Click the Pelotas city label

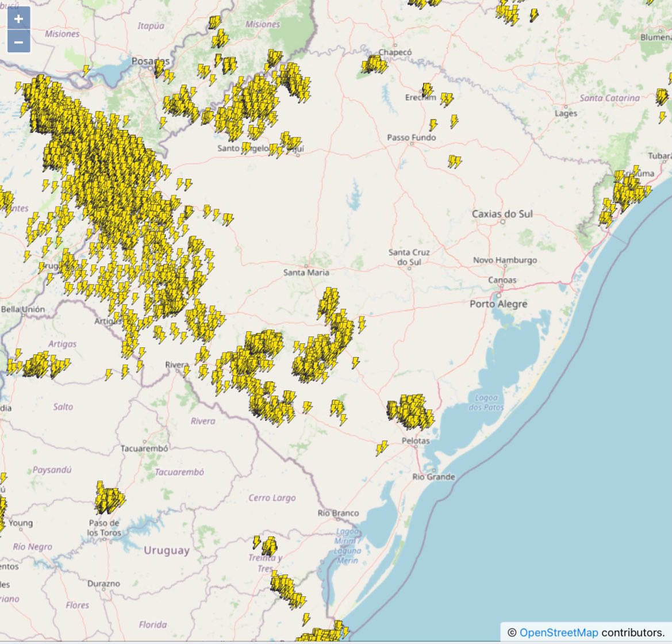(415, 440)
